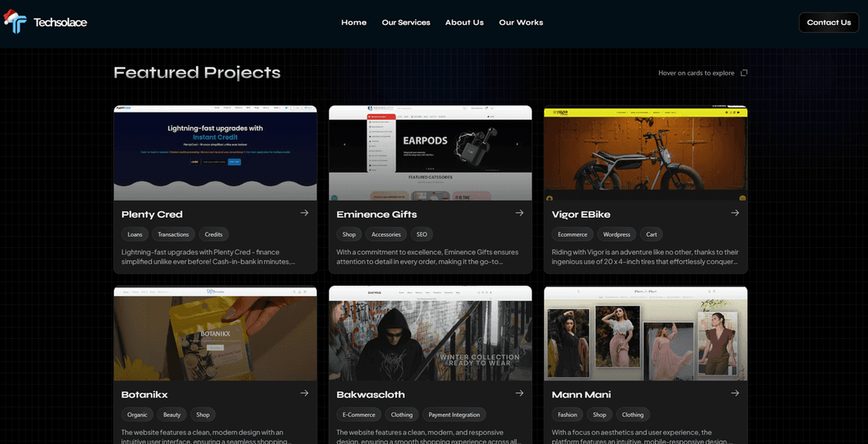868x444 pixels.
Task: Click the Techsolace logo icon
Action: pyautogui.click(x=15, y=22)
